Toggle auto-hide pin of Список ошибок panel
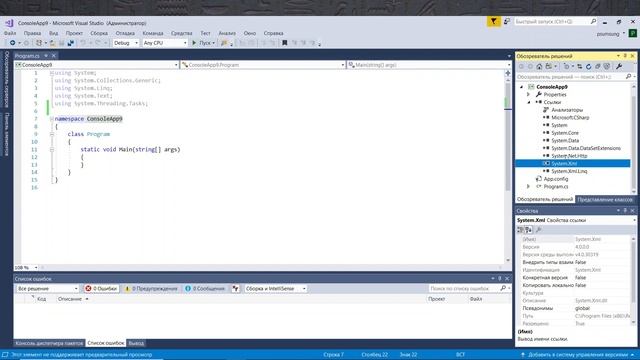Screen dimensions: 640x360 [x=500, y=279]
